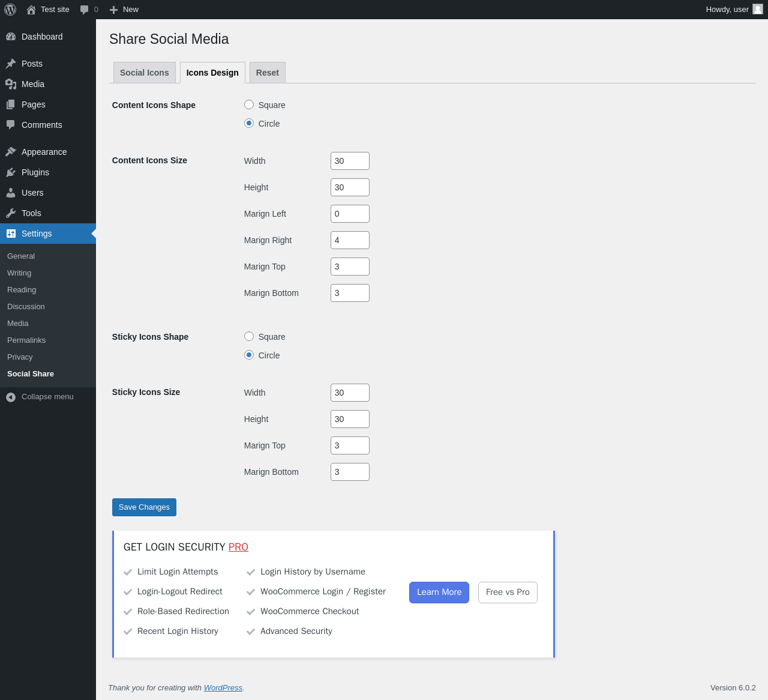Click the Users person icon
The width and height of the screenshot is (768, 700).
coord(11,193)
